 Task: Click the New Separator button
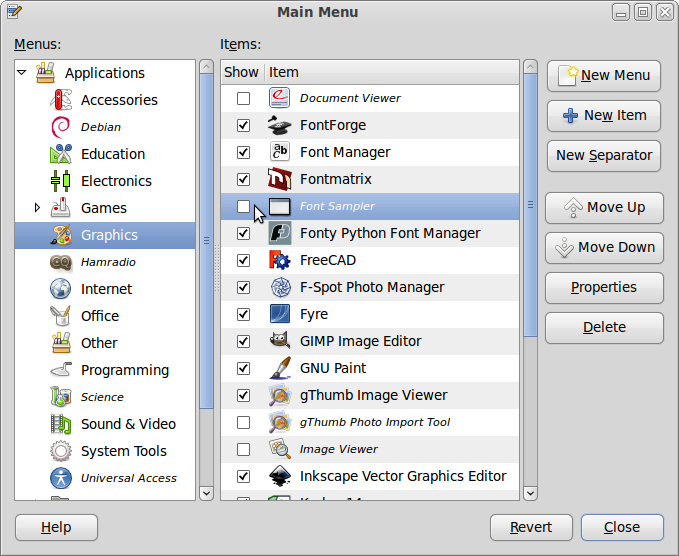click(604, 155)
